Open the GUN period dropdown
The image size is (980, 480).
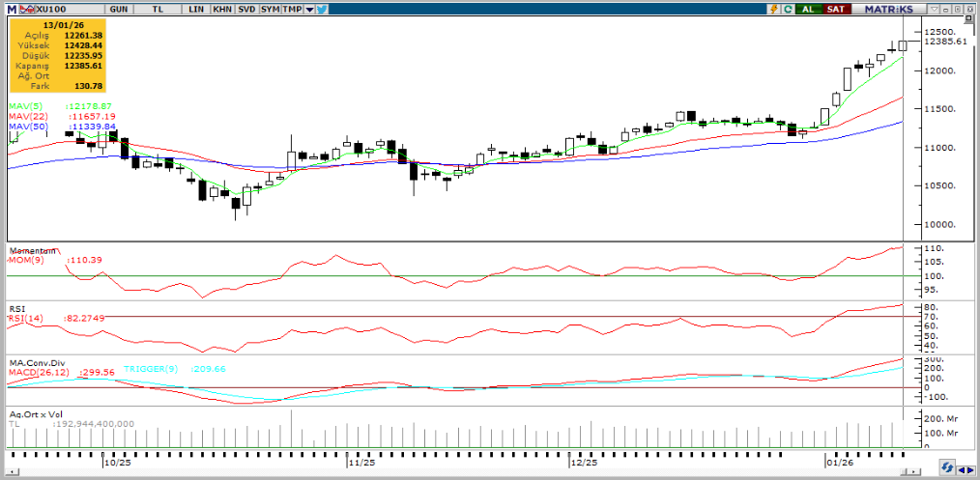click(x=120, y=8)
